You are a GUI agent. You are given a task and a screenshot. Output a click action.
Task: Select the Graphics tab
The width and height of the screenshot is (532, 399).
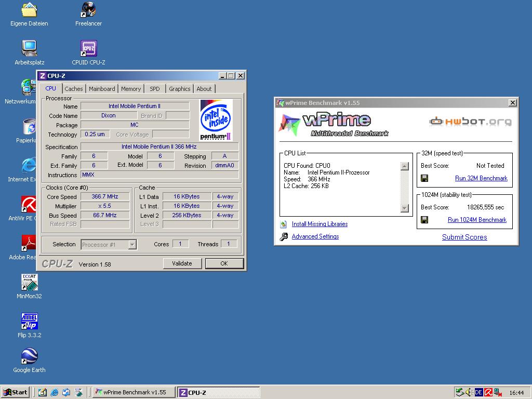[179, 88]
